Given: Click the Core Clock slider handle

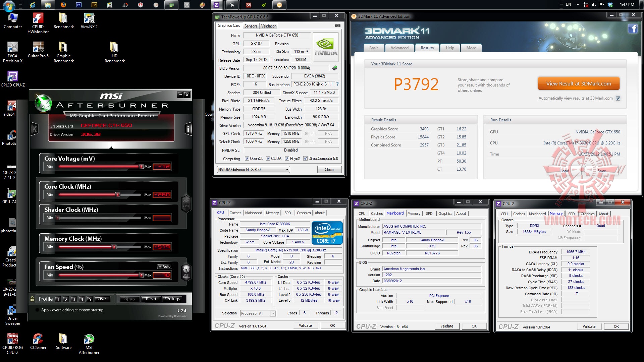Looking at the screenshot, I should 118,195.
